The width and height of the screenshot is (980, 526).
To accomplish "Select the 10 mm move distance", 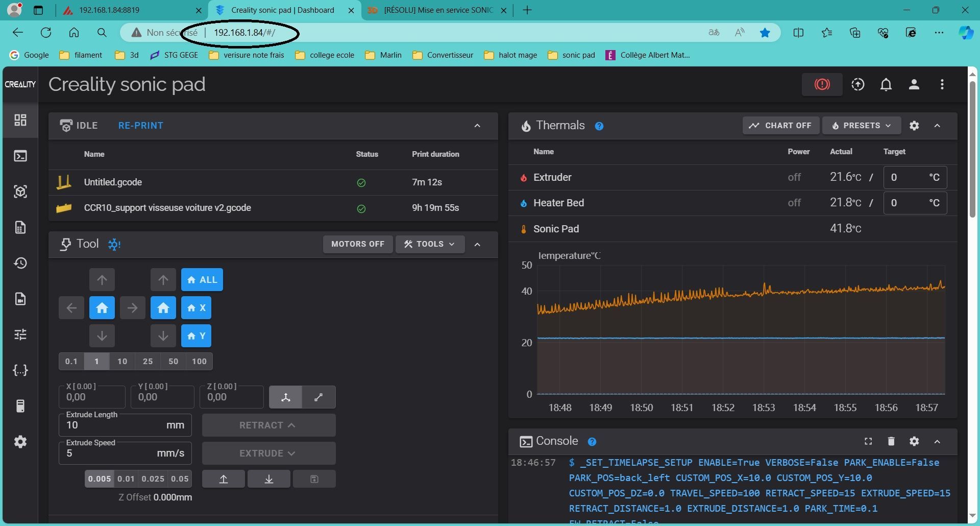I will pos(122,362).
